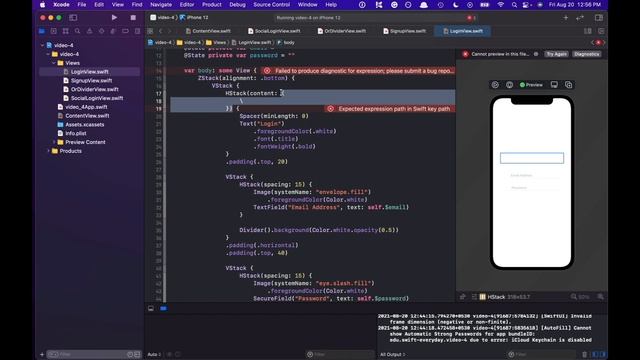This screenshot has width=640, height=360.
Task: Start live preview in the canvas
Action: click(495, 85)
